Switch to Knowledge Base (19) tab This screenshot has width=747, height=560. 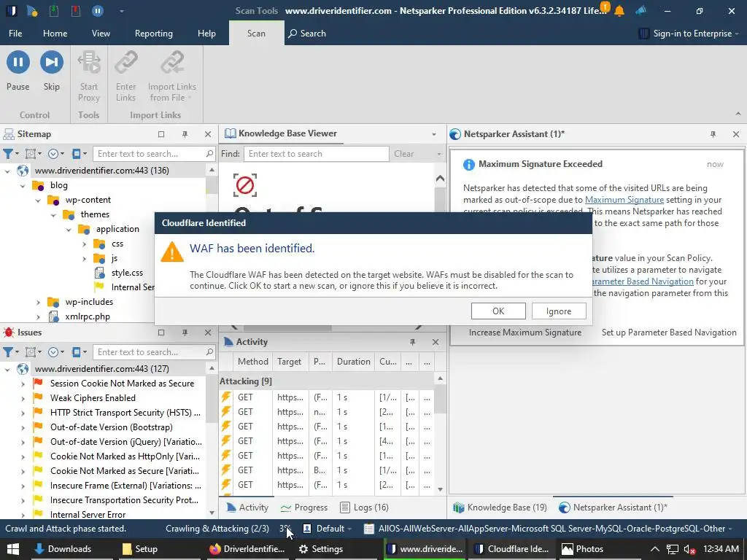tap(500, 507)
